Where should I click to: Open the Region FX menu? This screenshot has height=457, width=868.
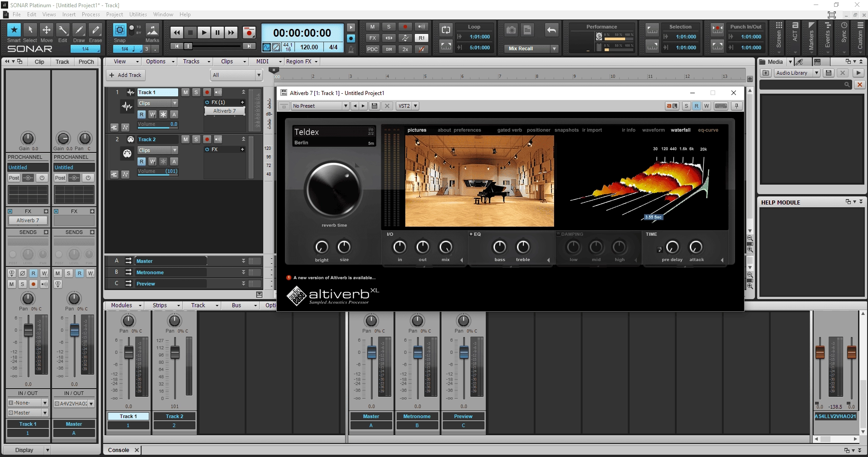coord(302,62)
